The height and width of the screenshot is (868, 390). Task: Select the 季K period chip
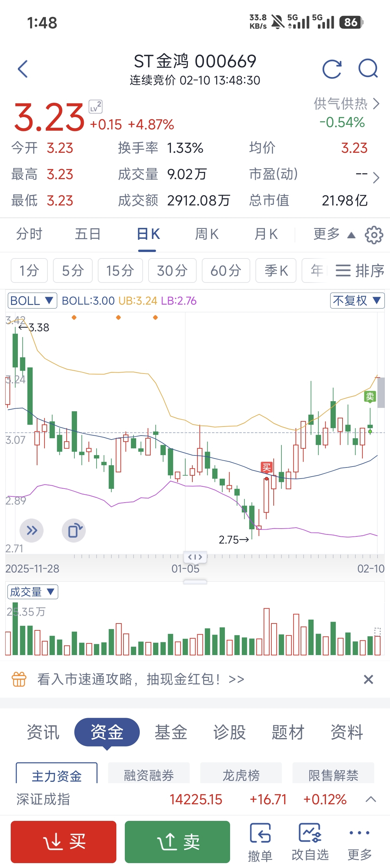[276, 270]
